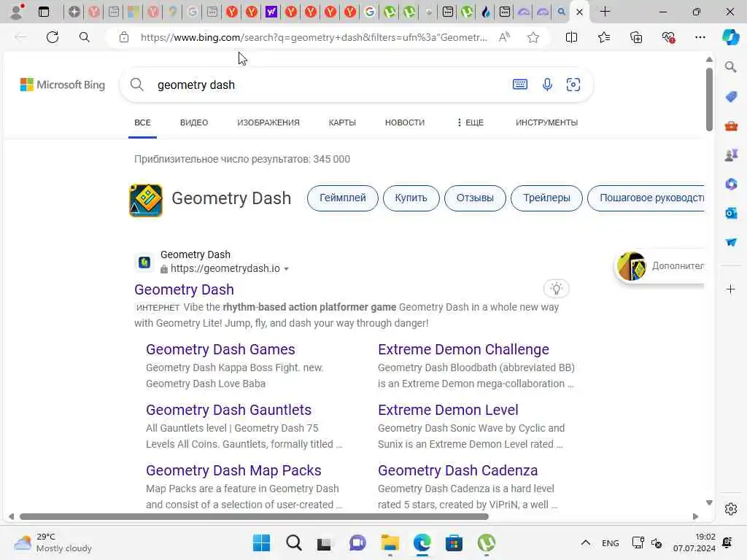This screenshot has height=560, width=747.
Task: Start voice search with microphone icon
Action: coord(547,85)
